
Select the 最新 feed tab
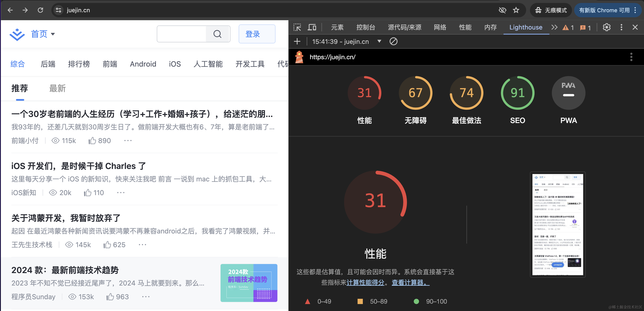57,88
